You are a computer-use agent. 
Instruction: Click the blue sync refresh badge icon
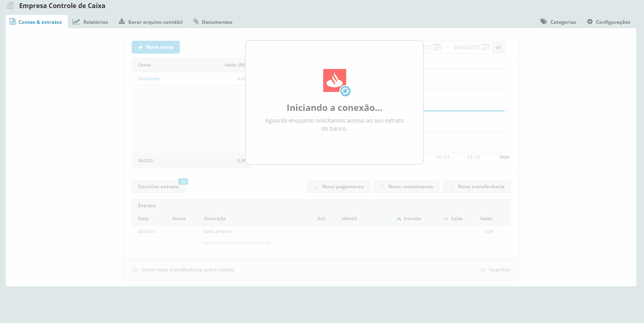[345, 91]
